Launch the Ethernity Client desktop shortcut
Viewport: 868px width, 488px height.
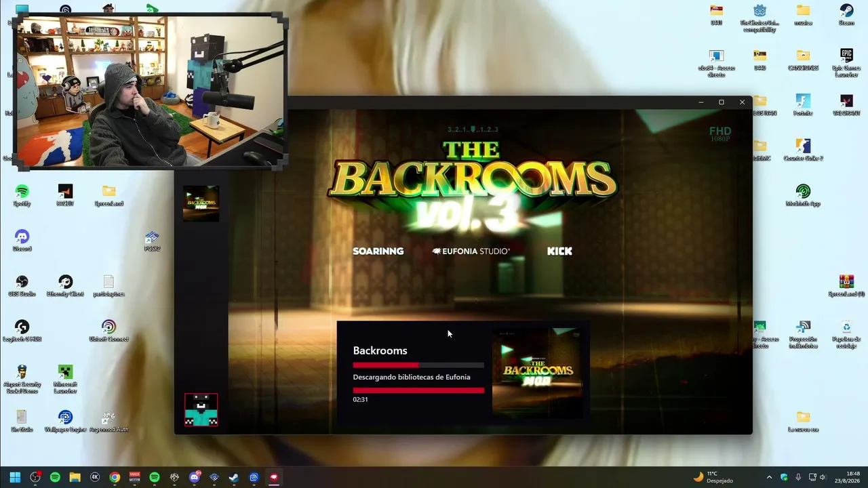click(65, 285)
